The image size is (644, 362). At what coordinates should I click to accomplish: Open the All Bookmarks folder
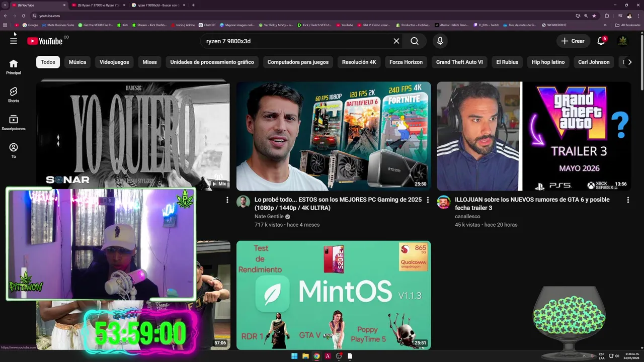(x=627, y=25)
